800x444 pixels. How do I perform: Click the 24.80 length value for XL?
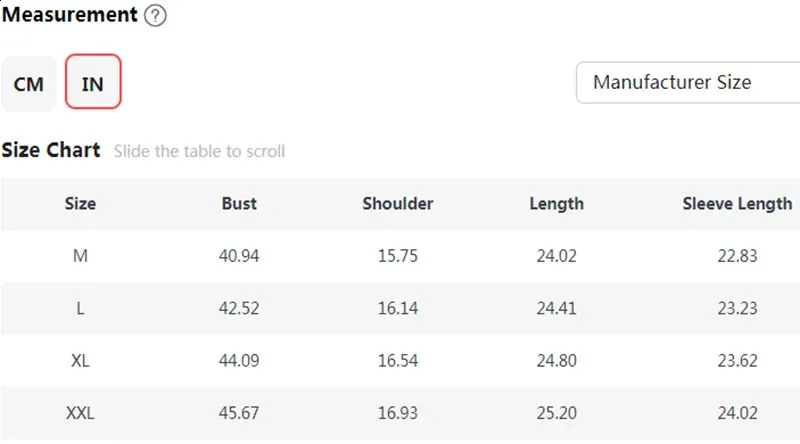pos(556,361)
